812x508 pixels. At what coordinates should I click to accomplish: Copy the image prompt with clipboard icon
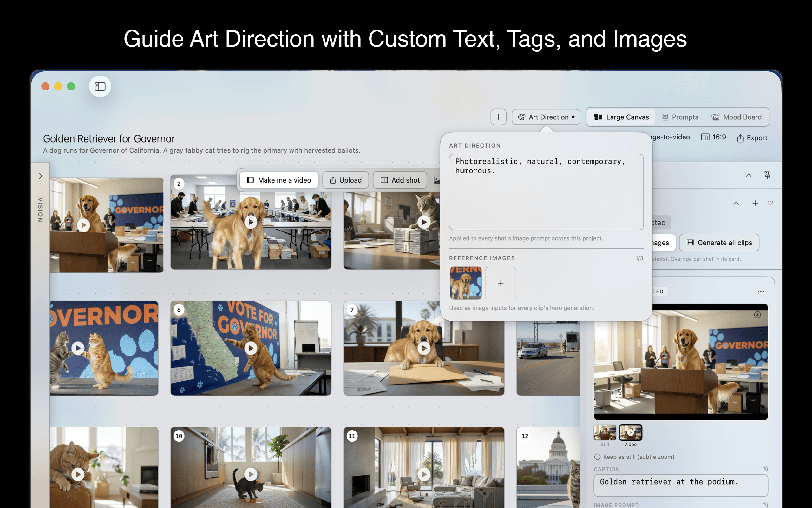coord(765,505)
